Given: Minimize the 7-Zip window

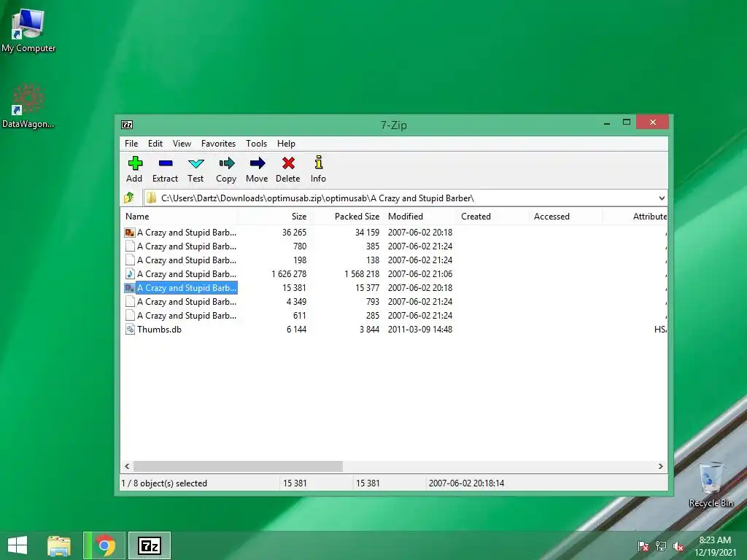Looking at the screenshot, I should coord(606,123).
